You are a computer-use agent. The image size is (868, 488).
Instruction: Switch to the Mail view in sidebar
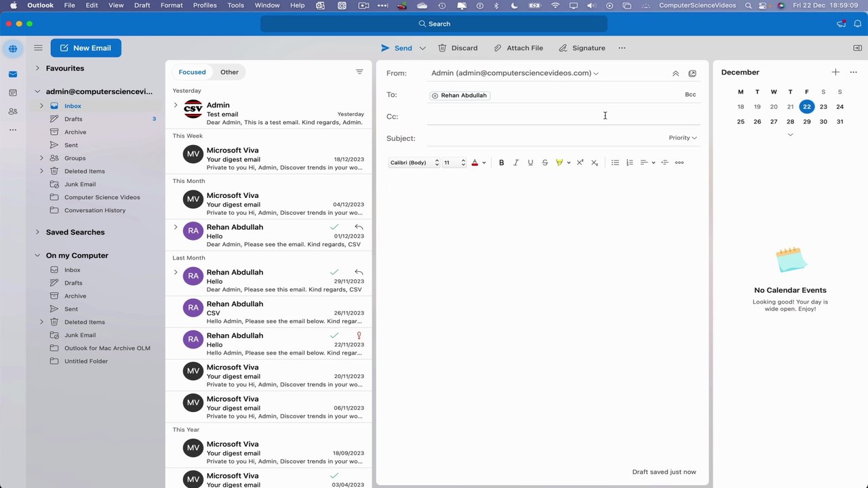coord(13,74)
